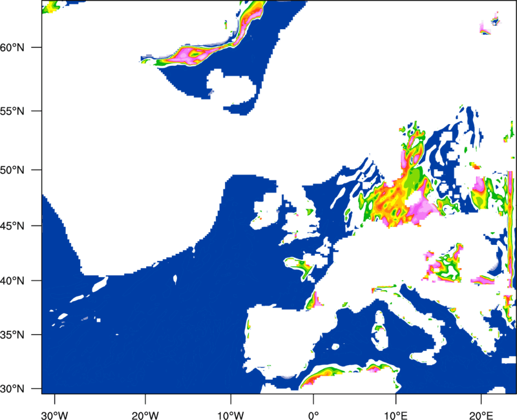Click the 55°N latitude label
This screenshot has width=517, height=420.
tap(12, 111)
